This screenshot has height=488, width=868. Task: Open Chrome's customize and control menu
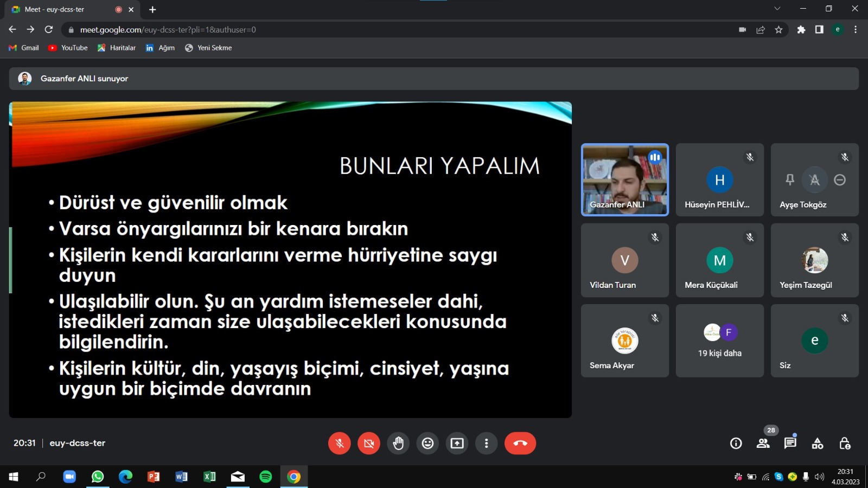click(x=856, y=30)
